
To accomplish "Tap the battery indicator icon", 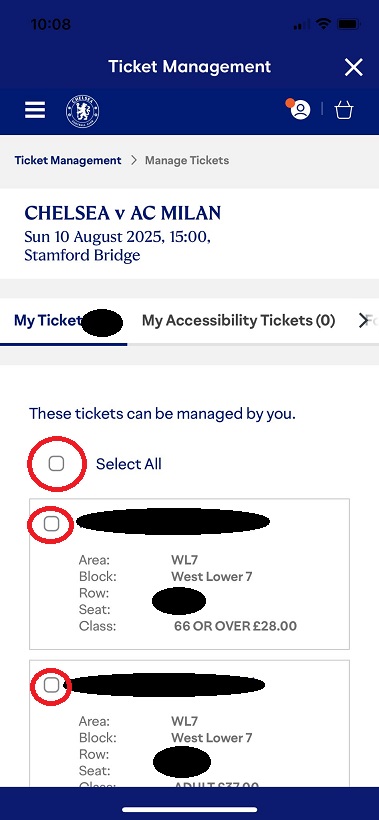I will (348, 24).
